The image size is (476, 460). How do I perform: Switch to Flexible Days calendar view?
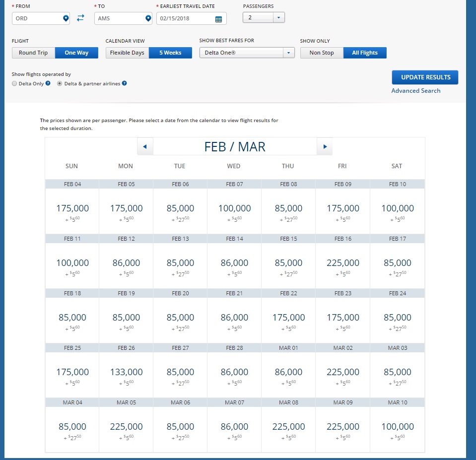[x=127, y=53]
